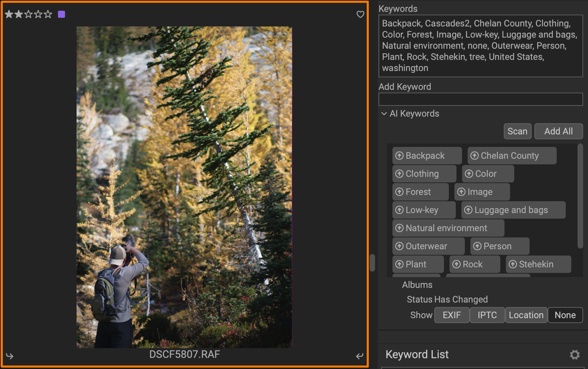Add the Person AI keyword
This screenshot has height=369, width=588.
point(500,246)
